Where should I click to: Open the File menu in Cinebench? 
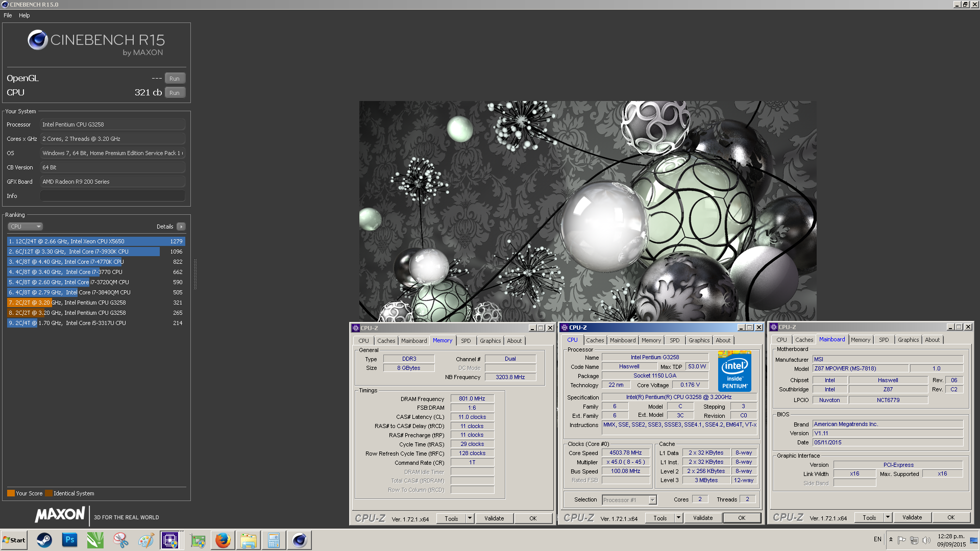point(8,15)
